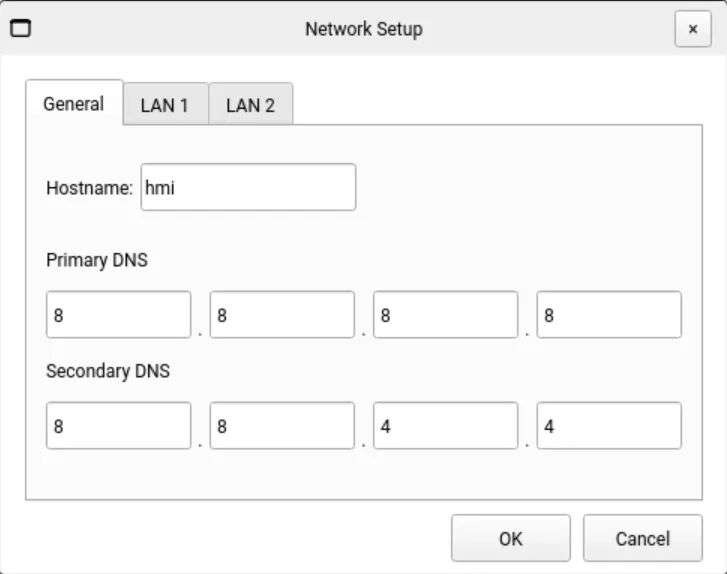727x574 pixels.
Task: Confirm settings with the OK button
Action: click(510, 538)
